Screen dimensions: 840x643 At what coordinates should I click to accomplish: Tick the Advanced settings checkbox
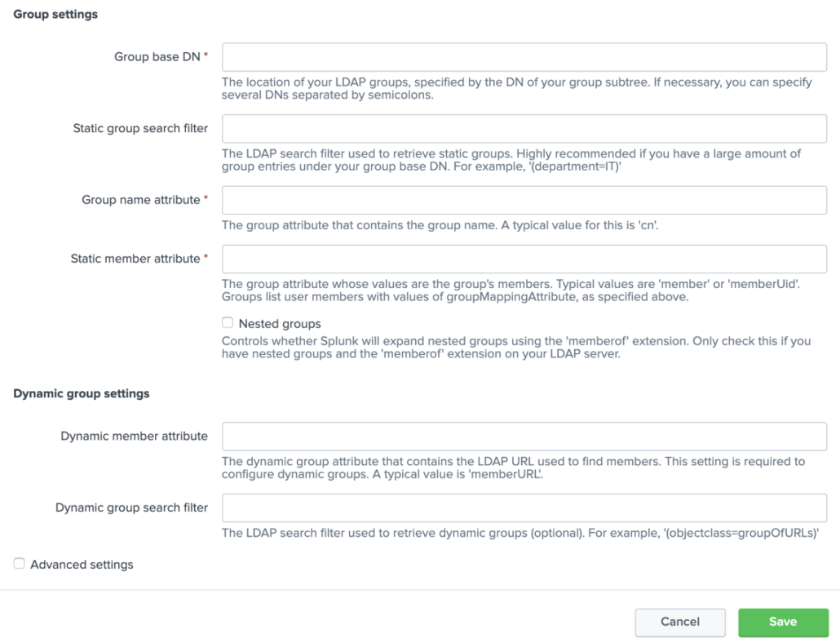coord(20,564)
